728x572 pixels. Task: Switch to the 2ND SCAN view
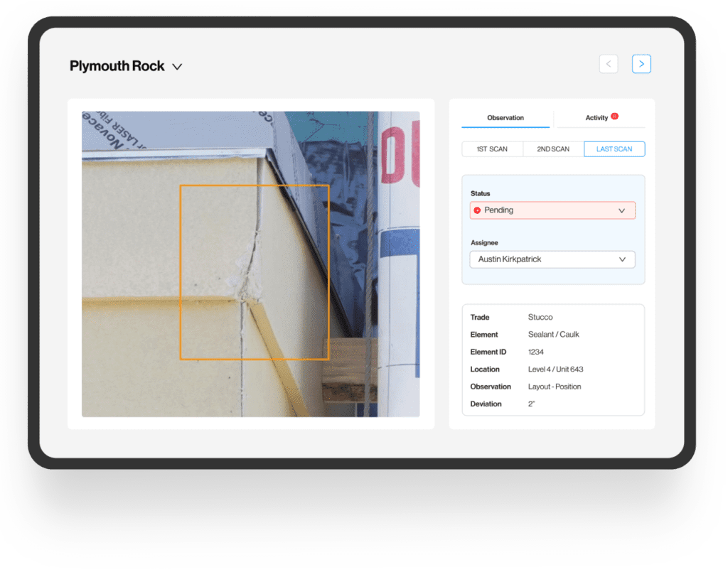pos(552,149)
